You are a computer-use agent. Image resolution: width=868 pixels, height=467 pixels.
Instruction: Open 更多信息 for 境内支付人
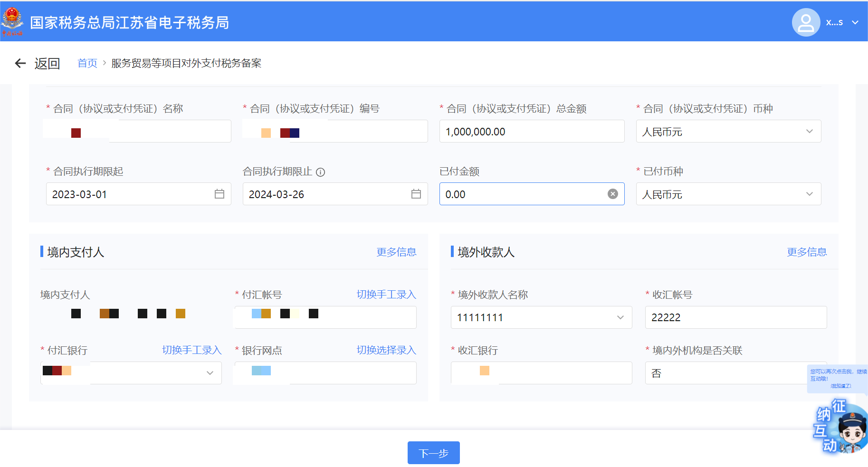pyautogui.click(x=396, y=252)
